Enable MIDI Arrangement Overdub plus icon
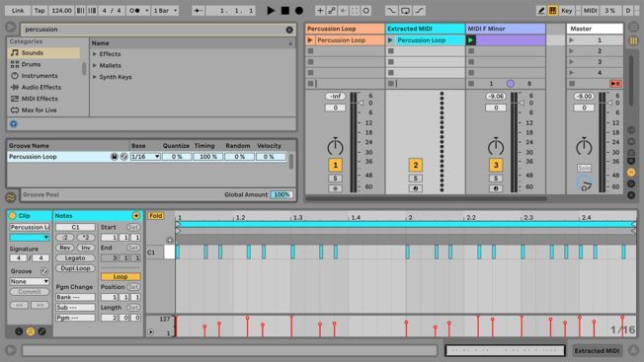Screen dimensions: 644x362 [x=320, y=11]
